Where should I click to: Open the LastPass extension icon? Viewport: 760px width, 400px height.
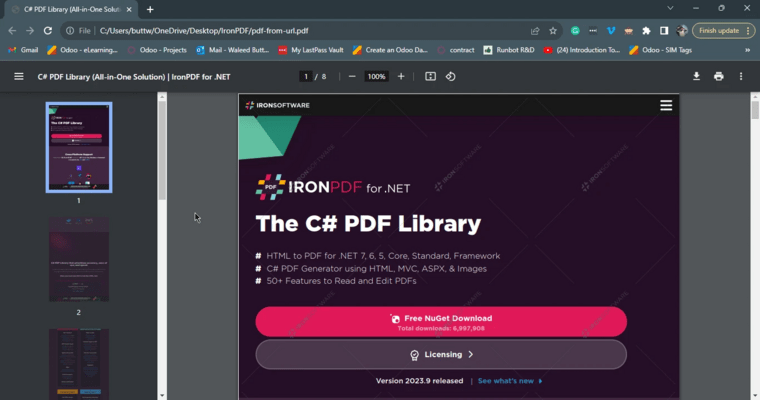pos(593,31)
